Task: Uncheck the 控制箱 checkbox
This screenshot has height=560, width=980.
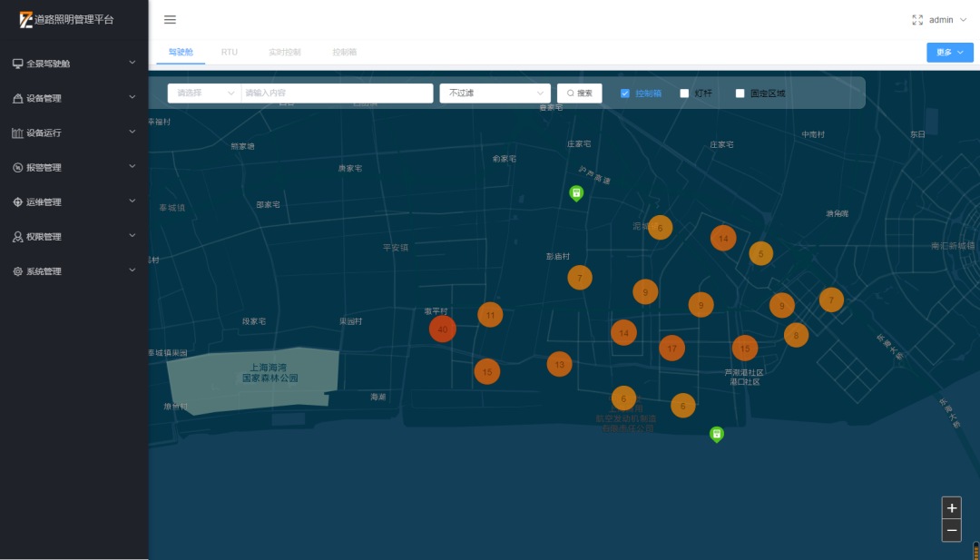Action: click(625, 93)
